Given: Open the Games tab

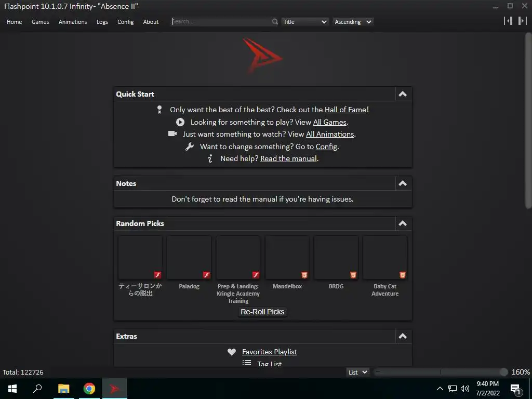Looking at the screenshot, I should click(40, 22).
